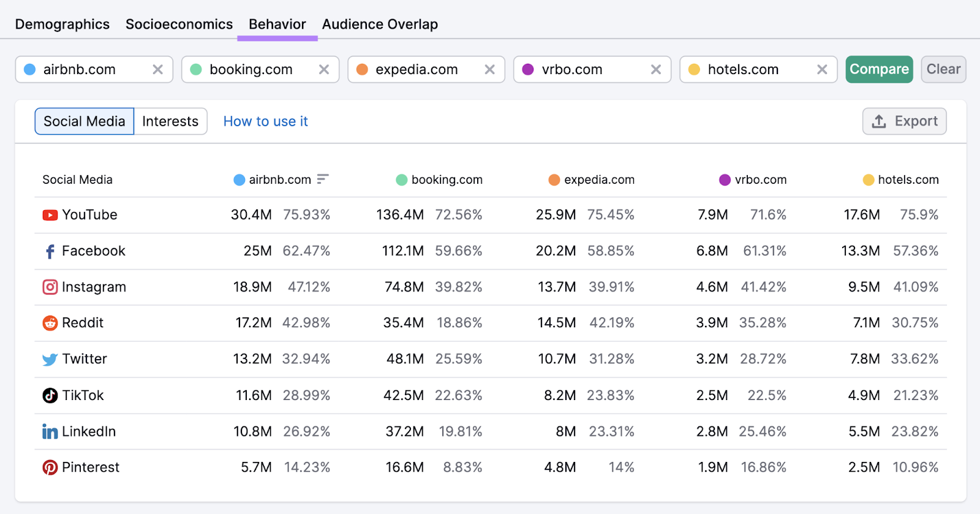Select the Social Media toggle button
Viewport: 980px width, 514px height.
(x=85, y=121)
